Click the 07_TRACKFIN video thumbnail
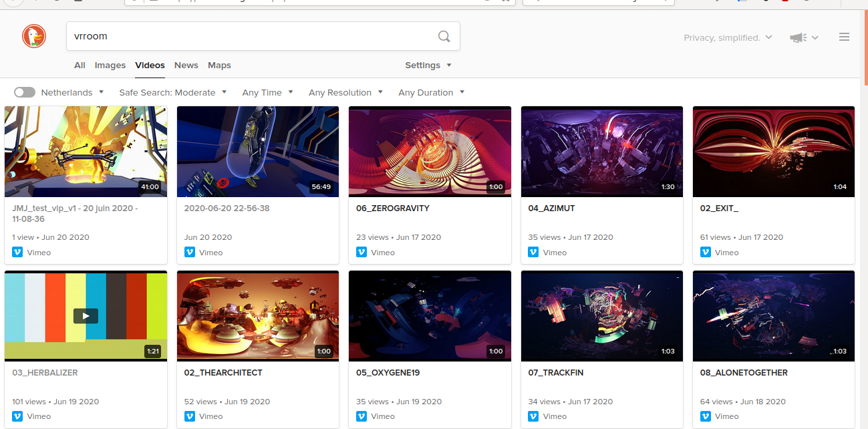Viewport: 868px width, 429px height. tap(601, 316)
